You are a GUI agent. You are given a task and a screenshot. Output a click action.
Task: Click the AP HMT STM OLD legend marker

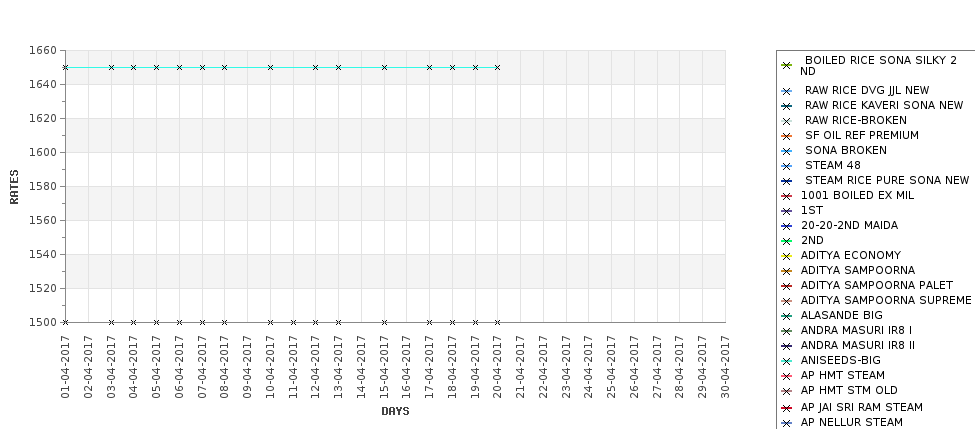click(787, 390)
